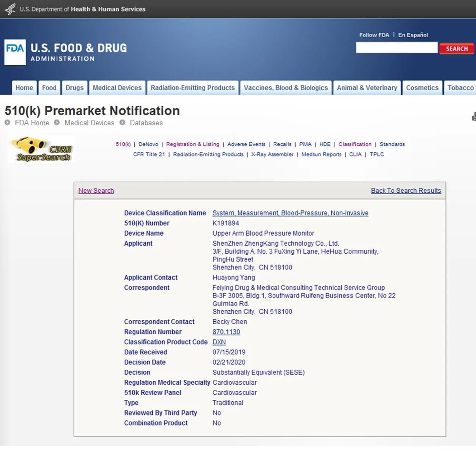Open the CLIA link
This screenshot has height=476, width=476.
(355, 154)
